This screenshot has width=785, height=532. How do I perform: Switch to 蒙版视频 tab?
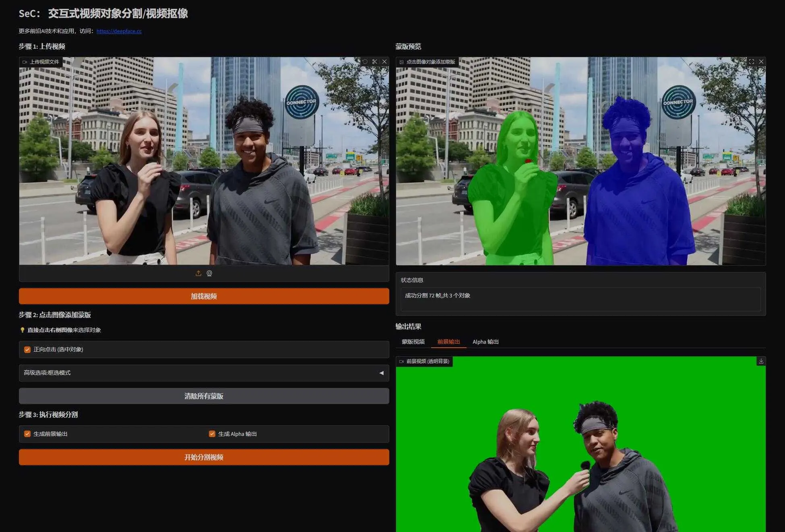click(x=413, y=342)
